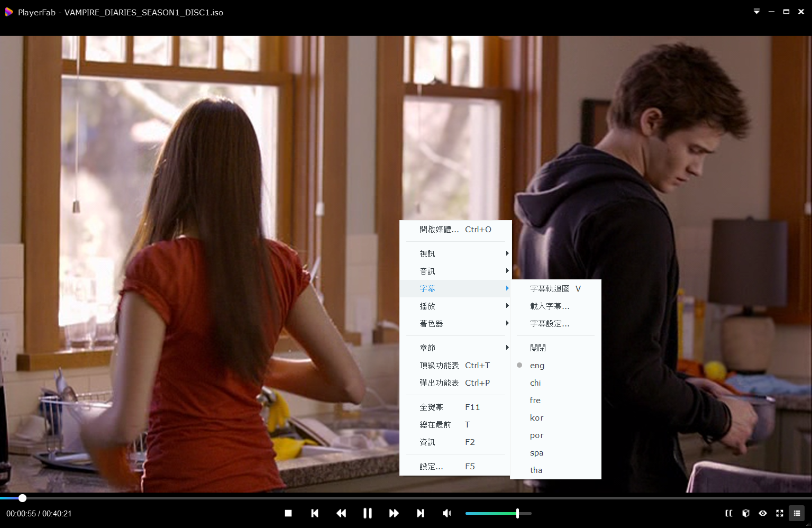Expand the 視訊 submenu
Viewport: 812px width, 528px height.
[455, 254]
